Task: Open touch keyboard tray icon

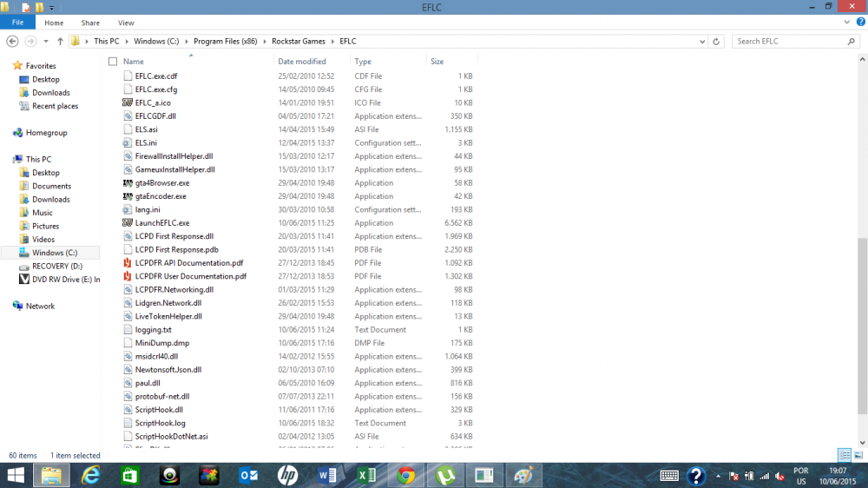Action: point(668,476)
